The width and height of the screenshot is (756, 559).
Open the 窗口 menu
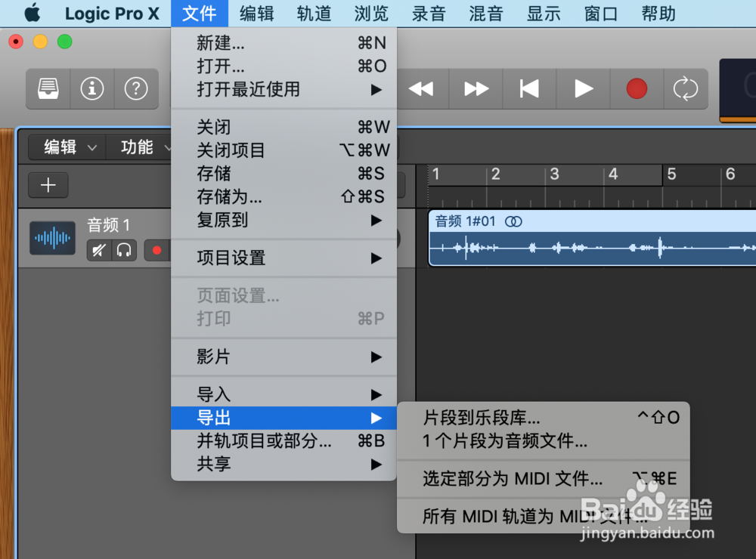point(601,14)
